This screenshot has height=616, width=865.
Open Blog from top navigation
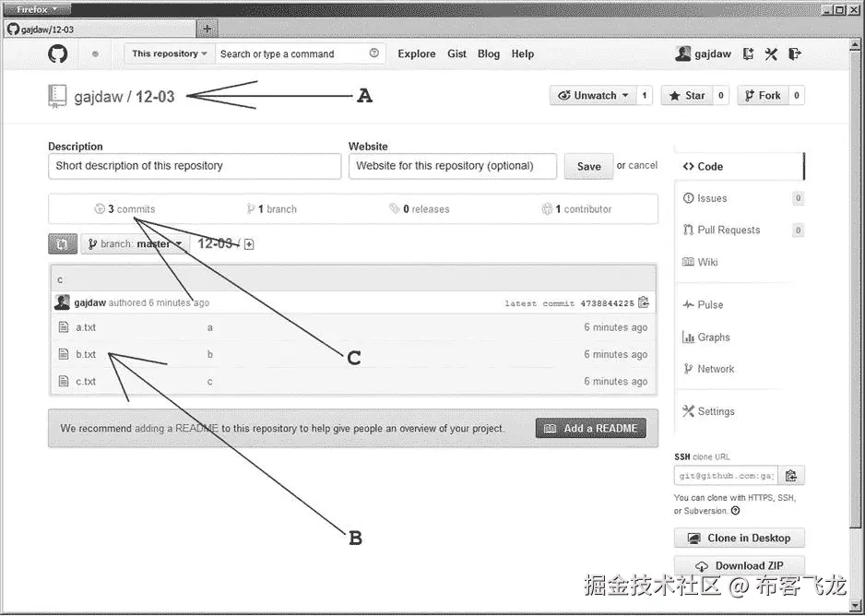pos(489,53)
